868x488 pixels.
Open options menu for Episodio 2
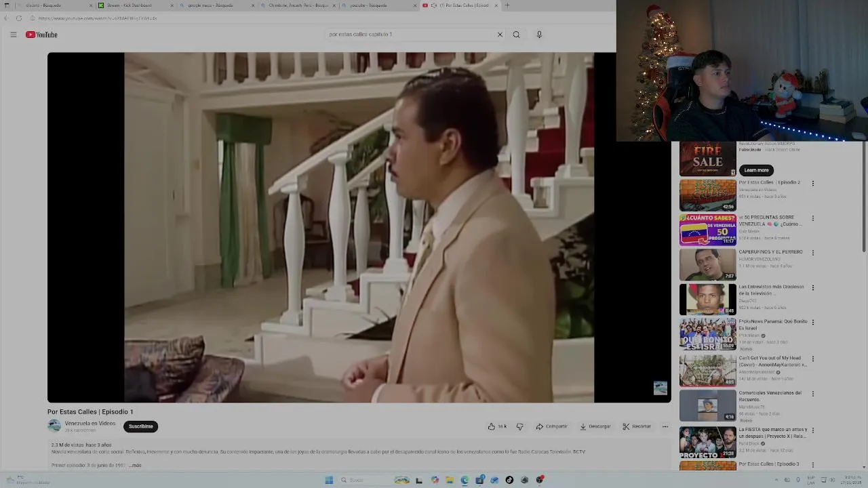[812, 183]
